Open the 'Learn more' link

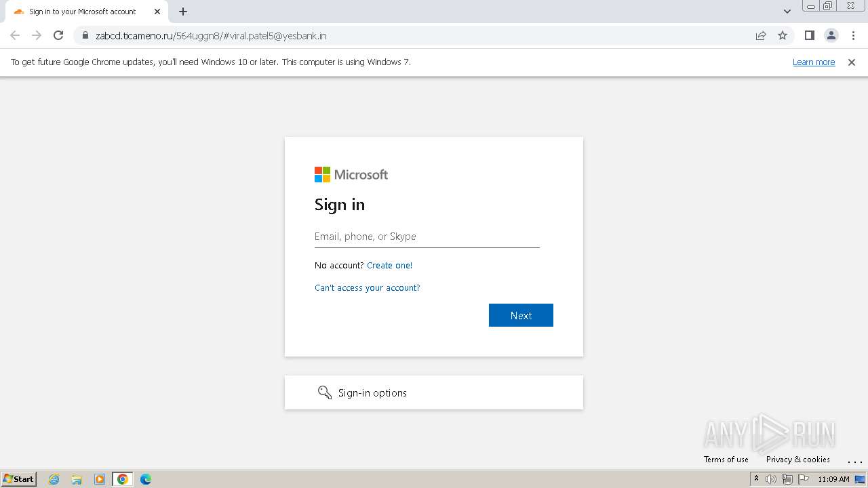click(814, 62)
